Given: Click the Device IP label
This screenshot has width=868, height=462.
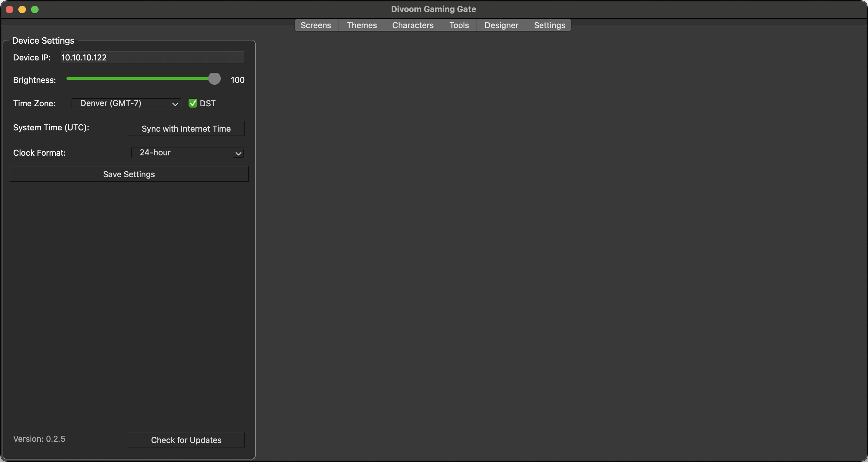Looking at the screenshot, I should [x=32, y=58].
